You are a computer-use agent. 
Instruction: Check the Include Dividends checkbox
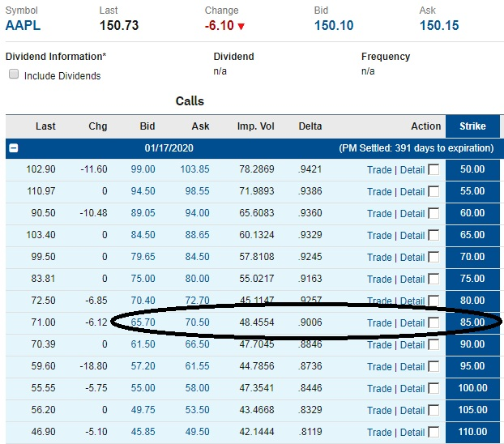[x=14, y=75]
